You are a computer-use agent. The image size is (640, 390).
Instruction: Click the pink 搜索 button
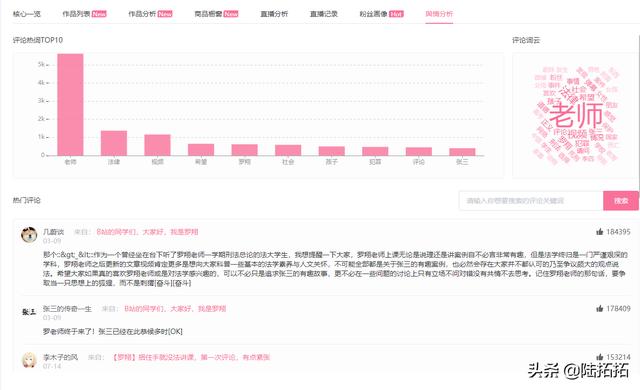[x=621, y=201]
